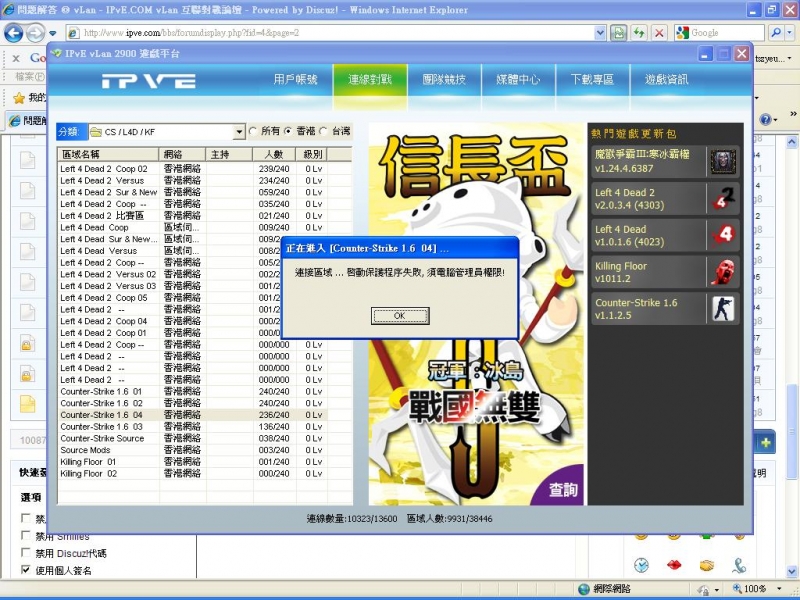
Task: Click the Left 4 Dead 2 game icon
Action: (x=722, y=199)
